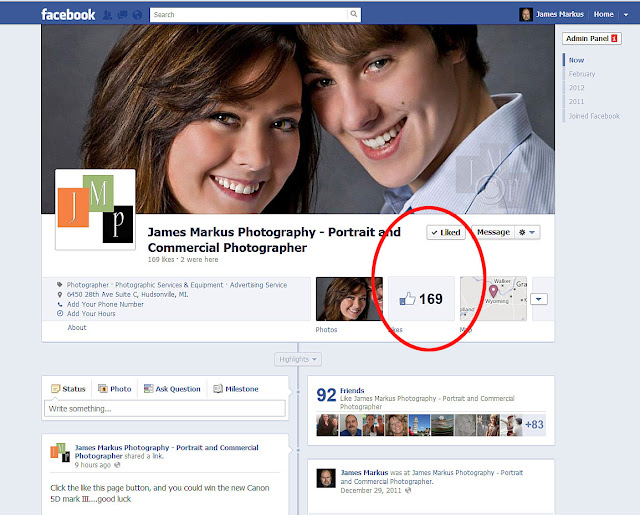
Task: Open notifications globe icon
Action: 138,15
